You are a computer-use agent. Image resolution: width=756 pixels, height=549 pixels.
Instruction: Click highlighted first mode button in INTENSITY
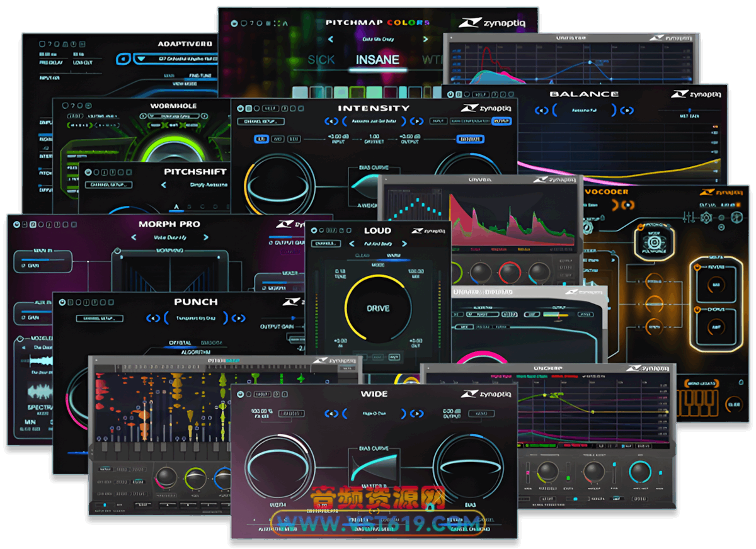tap(261, 139)
